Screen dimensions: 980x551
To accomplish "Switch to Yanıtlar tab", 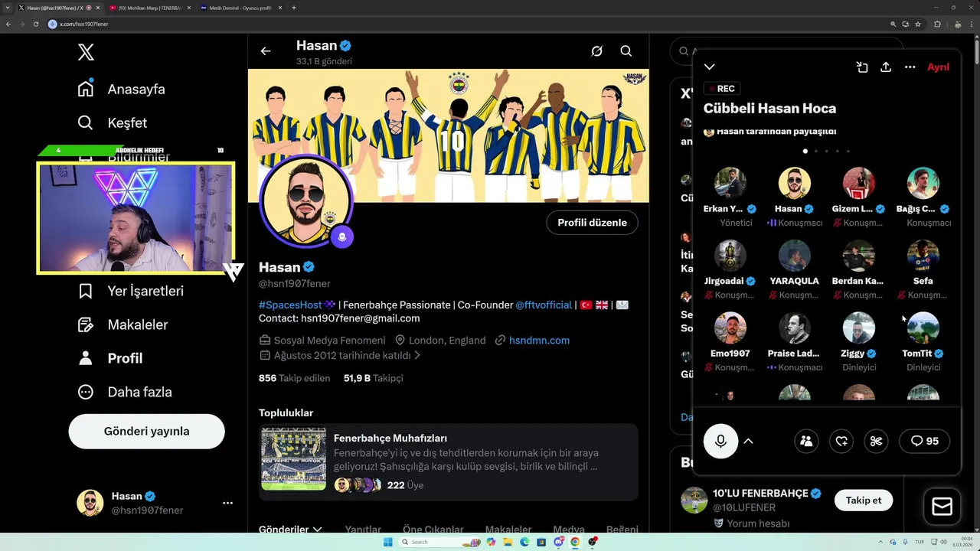I will (x=363, y=529).
